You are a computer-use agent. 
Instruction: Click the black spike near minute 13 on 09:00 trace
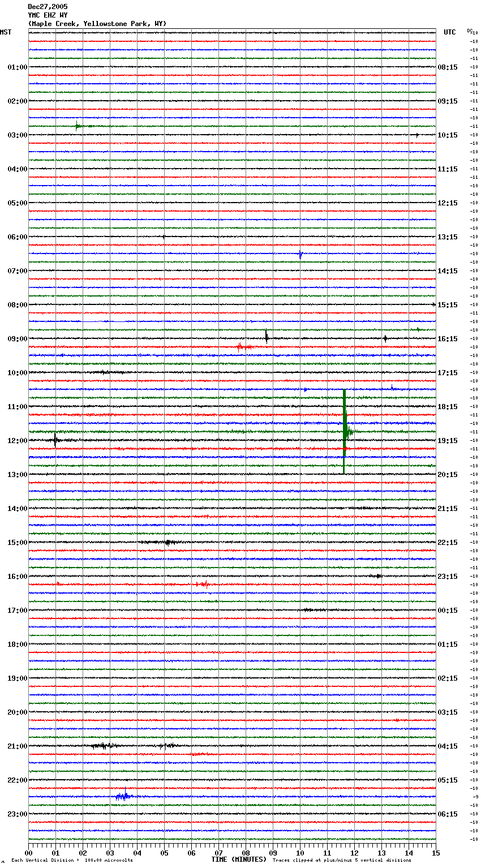pos(385,338)
